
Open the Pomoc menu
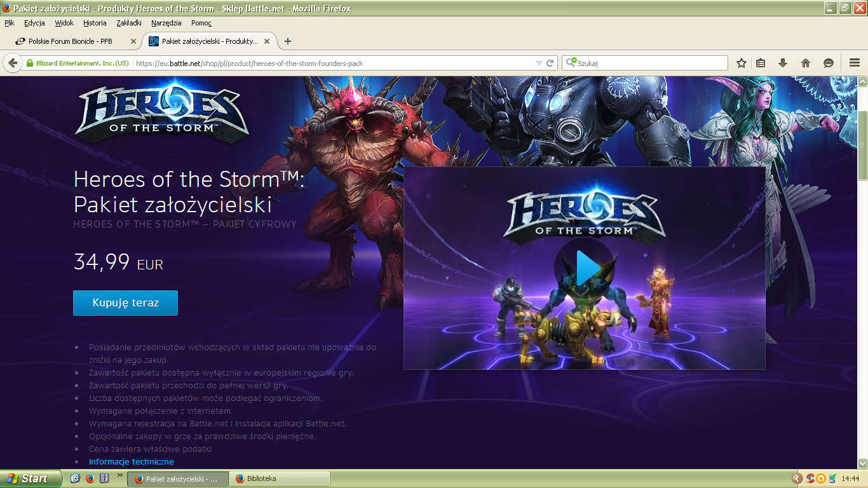[x=201, y=23]
